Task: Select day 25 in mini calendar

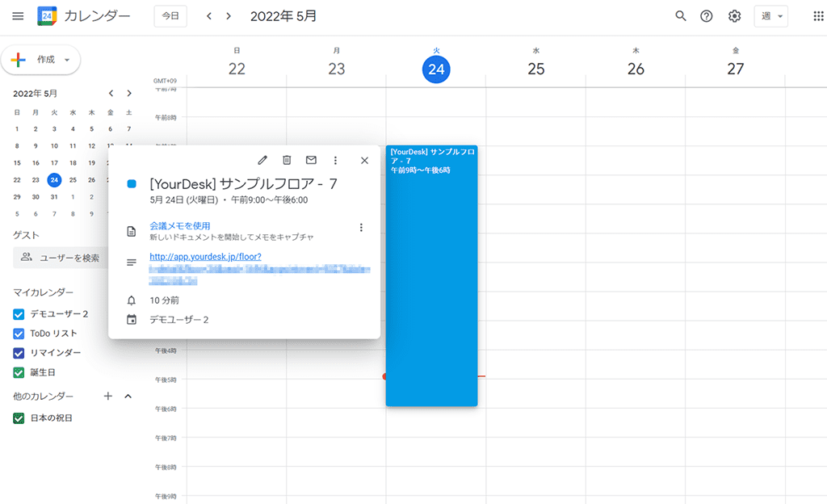Action: [73, 180]
